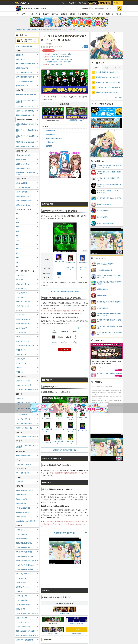
Task: Click 週間FP(08/28)の当たり選手を見る button
Action: [x=65, y=450]
